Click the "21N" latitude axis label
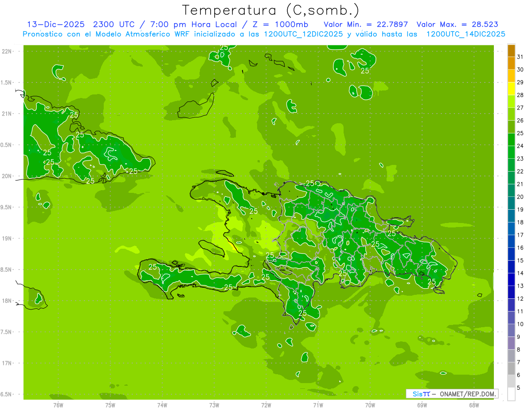 pos(7,114)
